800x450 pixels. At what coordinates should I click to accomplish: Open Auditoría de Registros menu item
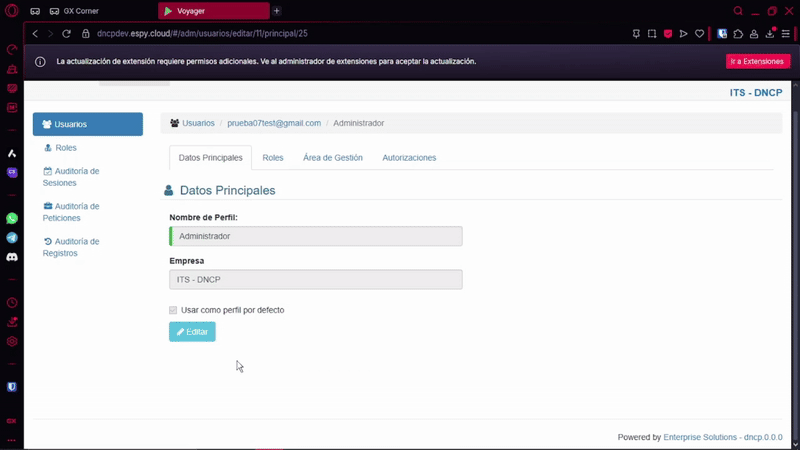pyautogui.click(x=71, y=247)
